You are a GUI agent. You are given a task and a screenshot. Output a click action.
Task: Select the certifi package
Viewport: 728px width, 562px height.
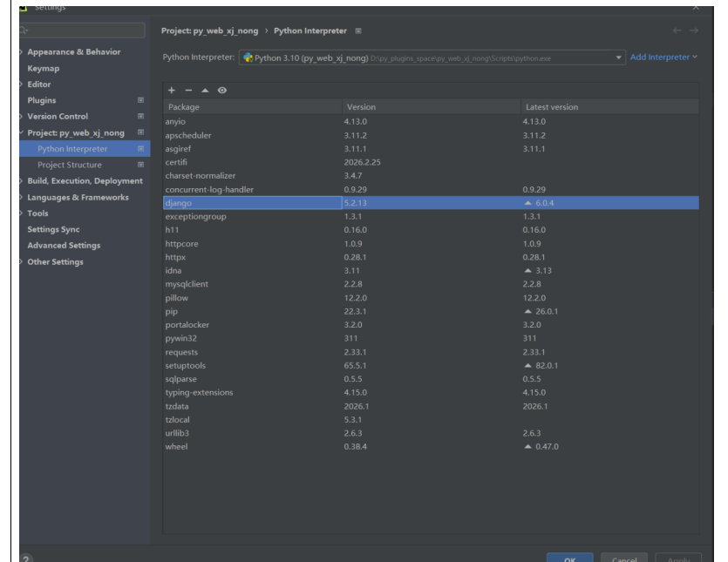(431, 162)
